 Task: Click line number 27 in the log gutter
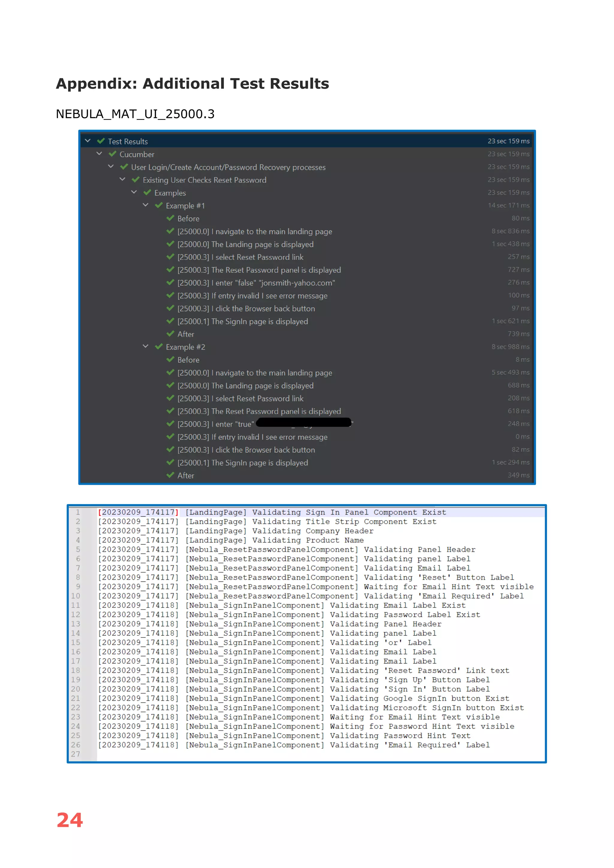point(76,754)
